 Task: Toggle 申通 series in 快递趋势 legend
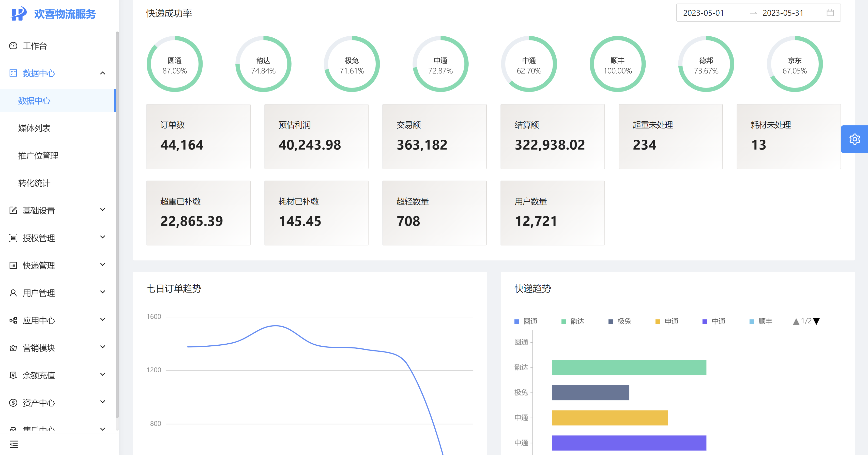[667, 321]
